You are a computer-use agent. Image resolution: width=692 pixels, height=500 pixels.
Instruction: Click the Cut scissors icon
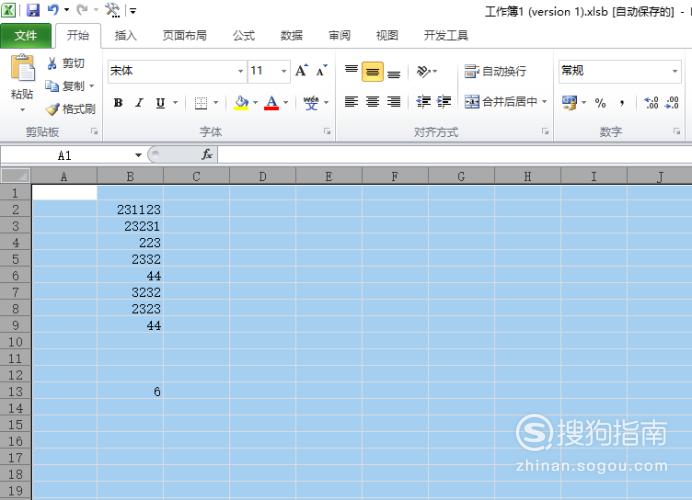[x=52, y=63]
